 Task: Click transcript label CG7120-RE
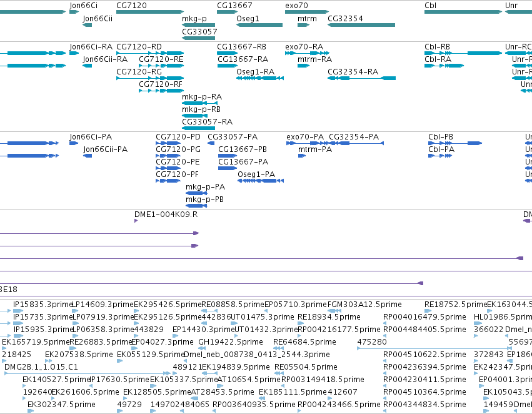(161, 59)
